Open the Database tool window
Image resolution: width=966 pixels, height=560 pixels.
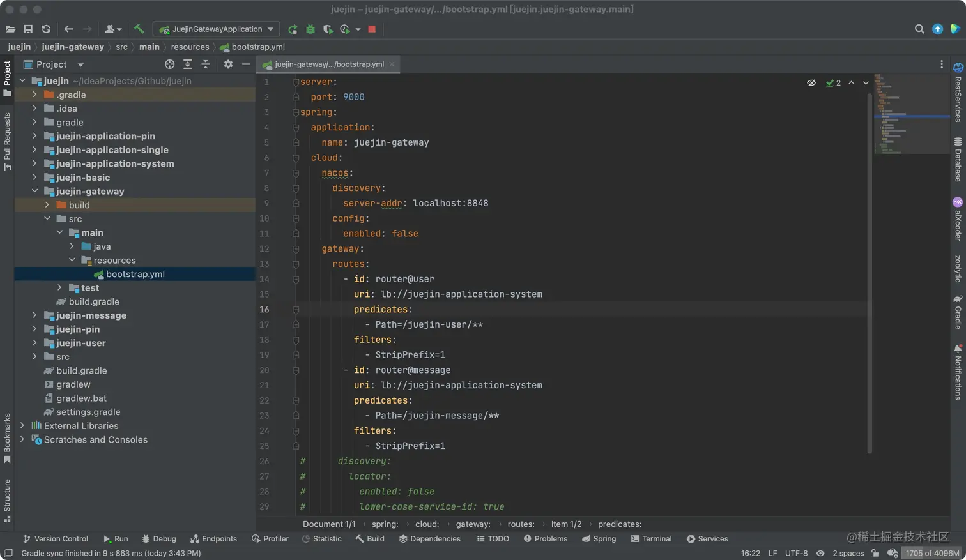pyautogui.click(x=958, y=160)
